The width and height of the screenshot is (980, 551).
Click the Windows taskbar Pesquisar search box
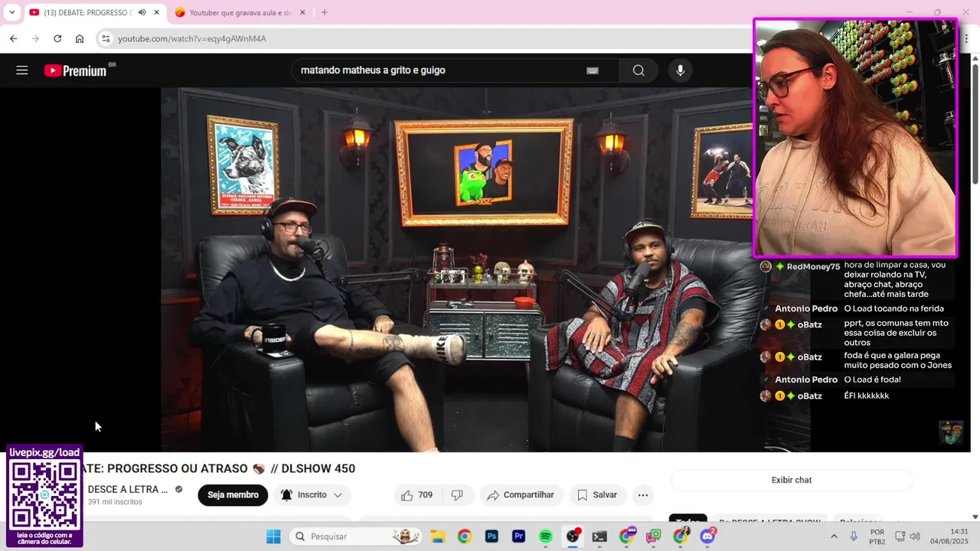[x=356, y=536]
